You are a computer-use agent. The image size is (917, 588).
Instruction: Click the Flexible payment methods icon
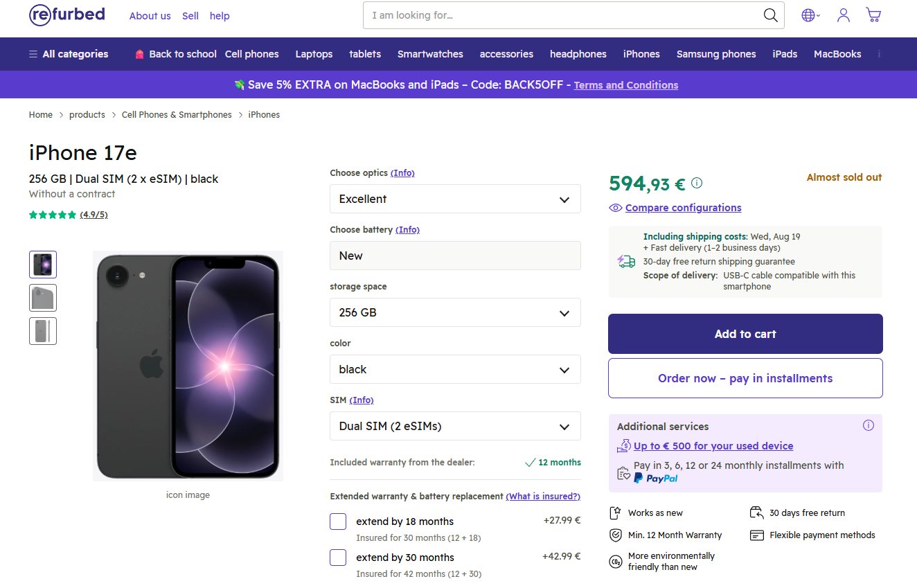(x=756, y=535)
